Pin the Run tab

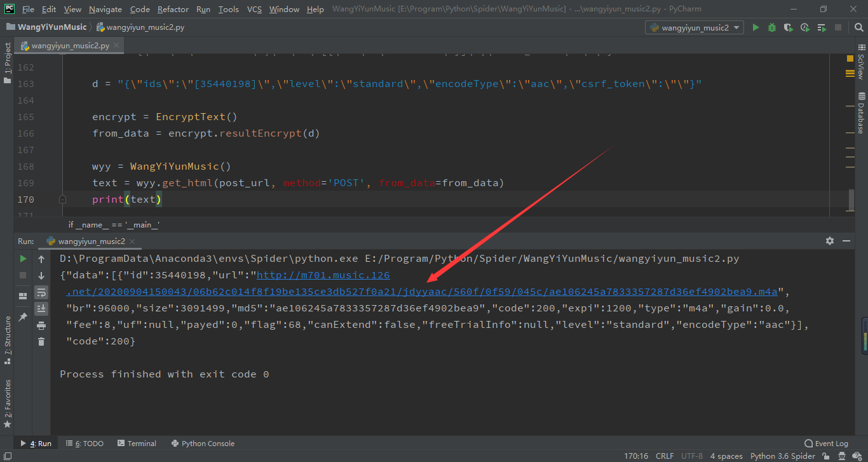[x=23, y=316]
